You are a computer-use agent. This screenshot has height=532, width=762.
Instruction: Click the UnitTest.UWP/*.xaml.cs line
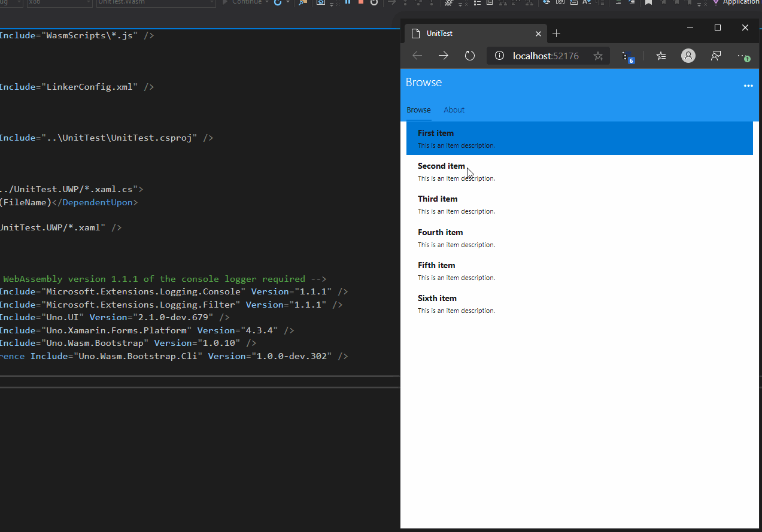(x=72, y=189)
